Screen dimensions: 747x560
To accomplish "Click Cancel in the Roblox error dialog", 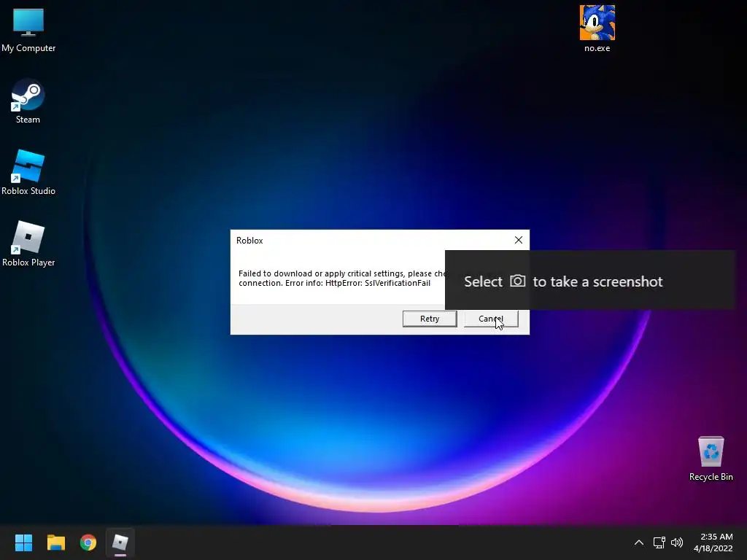I will click(x=491, y=319).
